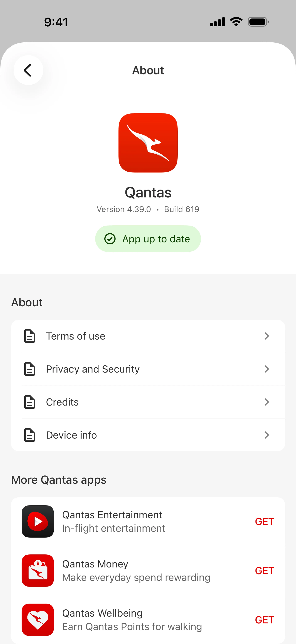Open the Device info chevron
The height and width of the screenshot is (644, 296).
tap(267, 435)
